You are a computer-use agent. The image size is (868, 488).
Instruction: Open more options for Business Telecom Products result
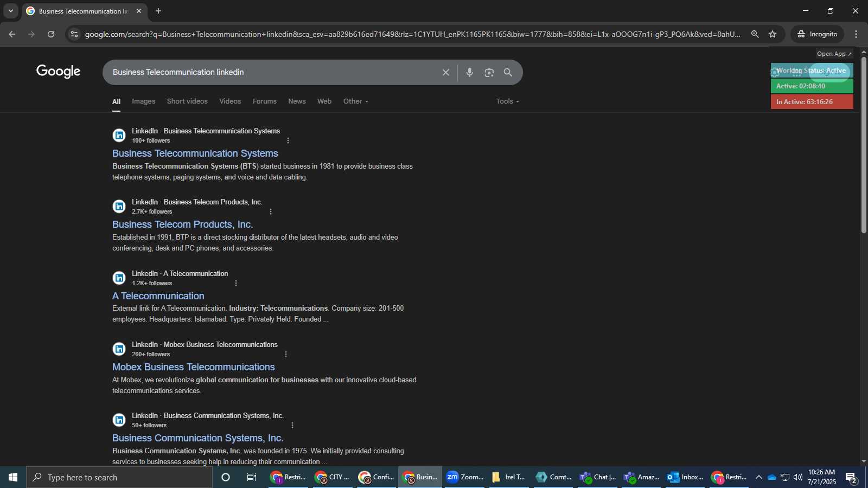271,212
